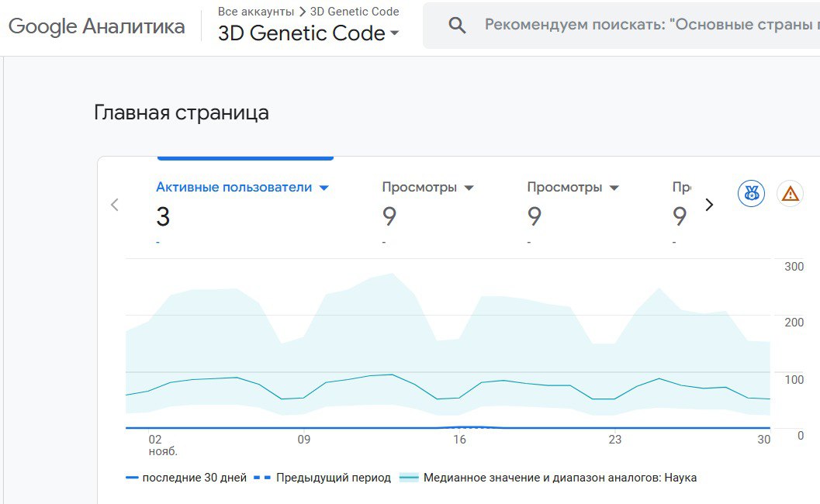Click the orange warning triangle icon
The height and width of the screenshot is (504, 820).
[791, 193]
